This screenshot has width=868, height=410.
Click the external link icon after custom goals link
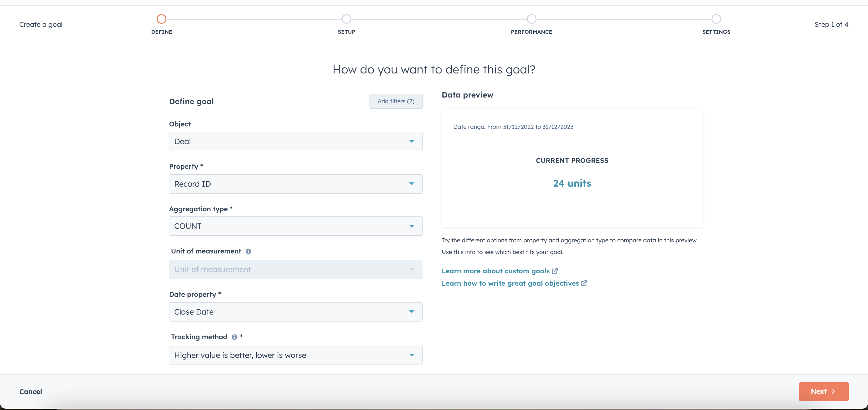[555, 271]
